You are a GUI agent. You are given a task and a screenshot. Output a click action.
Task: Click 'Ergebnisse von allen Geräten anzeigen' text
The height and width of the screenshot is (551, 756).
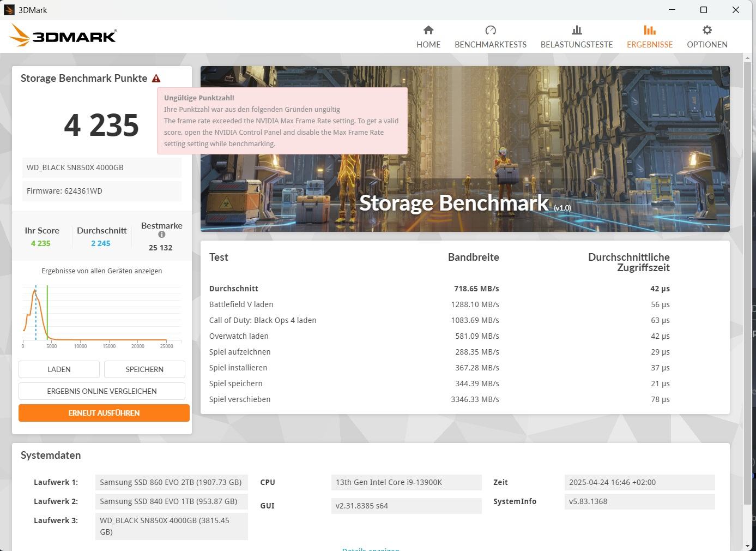click(102, 271)
